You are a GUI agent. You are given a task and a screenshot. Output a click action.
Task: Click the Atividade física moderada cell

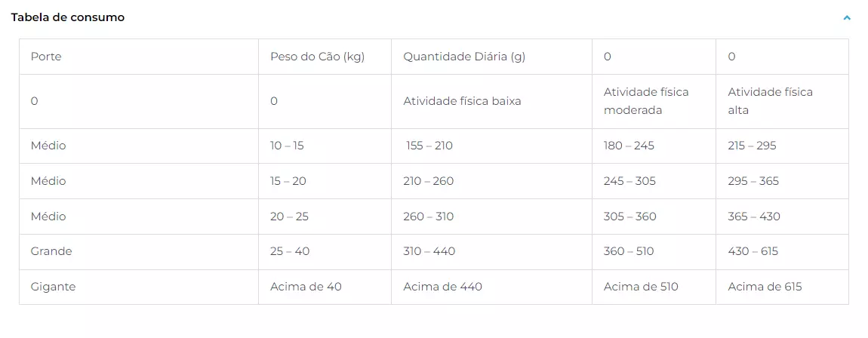click(654, 101)
